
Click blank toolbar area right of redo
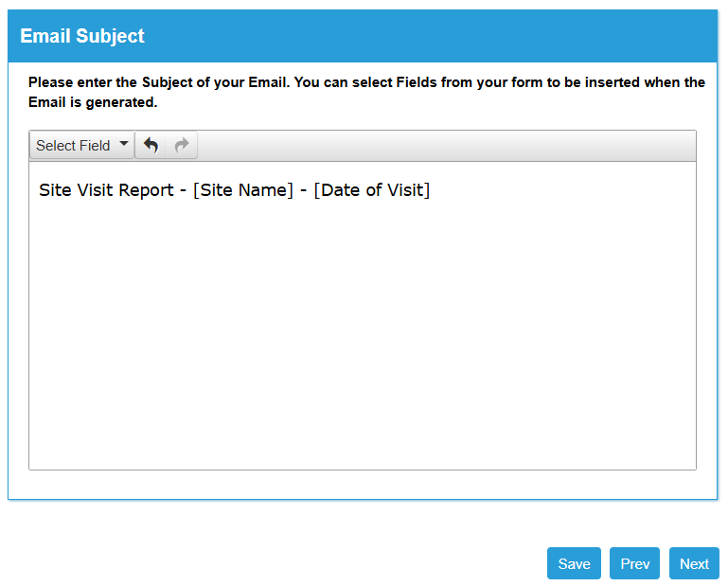pyautogui.click(x=445, y=146)
